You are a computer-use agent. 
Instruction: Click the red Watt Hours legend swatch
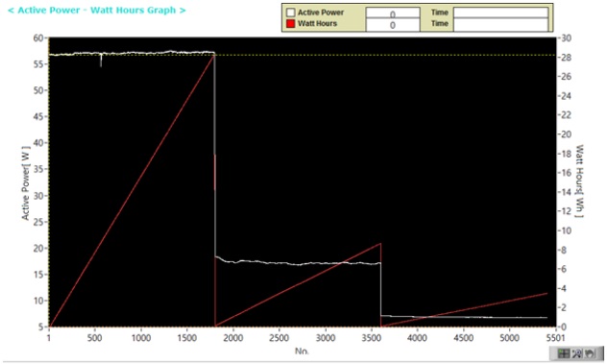coord(290,24)
